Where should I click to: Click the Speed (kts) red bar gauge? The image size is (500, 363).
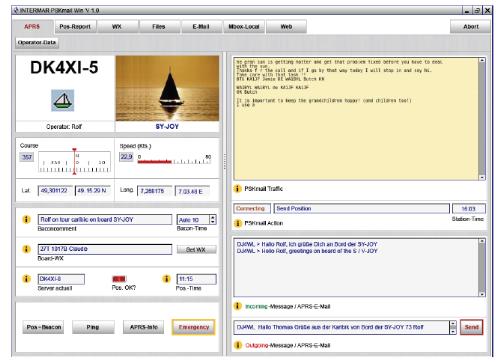click(x=174, y=161)
